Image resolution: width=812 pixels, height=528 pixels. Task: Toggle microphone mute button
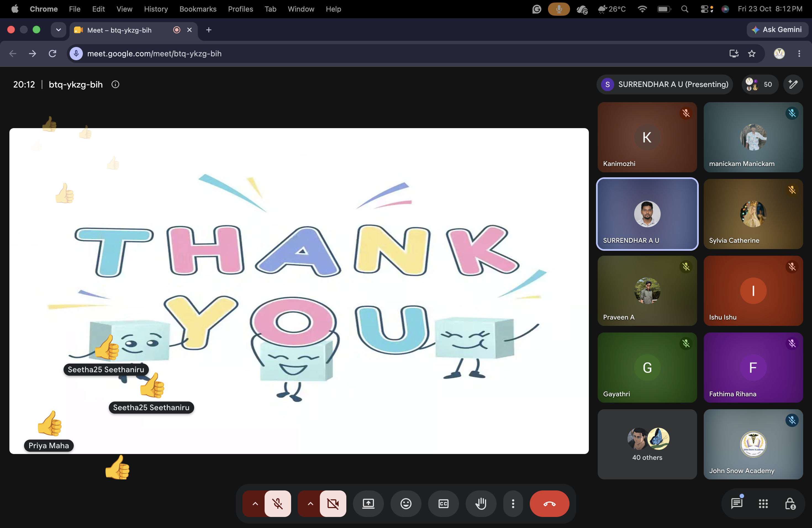(278, 503)
